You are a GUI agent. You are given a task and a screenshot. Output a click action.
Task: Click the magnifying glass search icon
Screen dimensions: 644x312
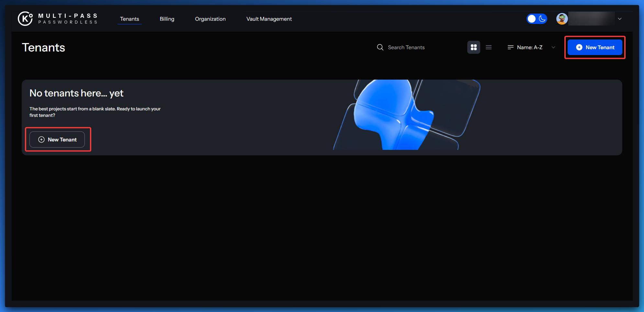(x=380, y=47)
